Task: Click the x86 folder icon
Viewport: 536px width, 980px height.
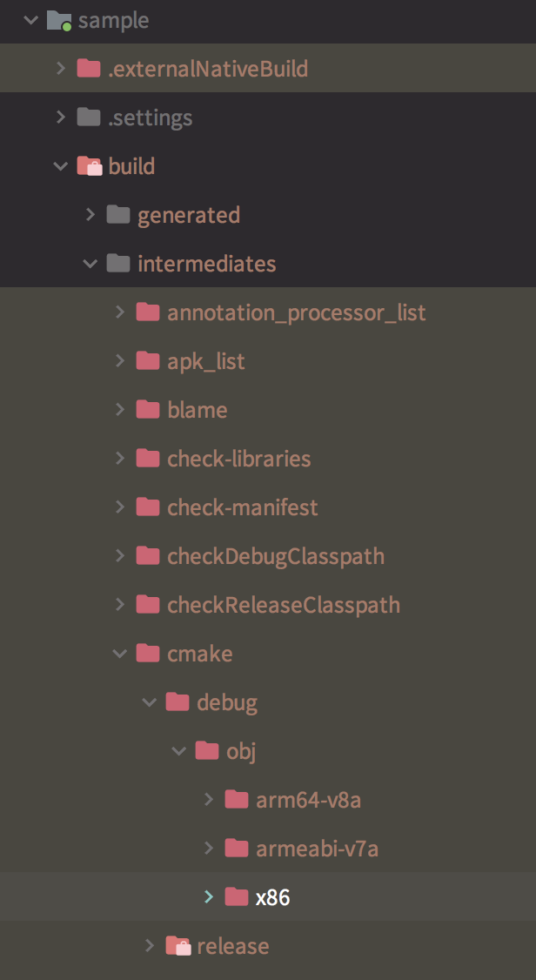Action: (236, 896)
